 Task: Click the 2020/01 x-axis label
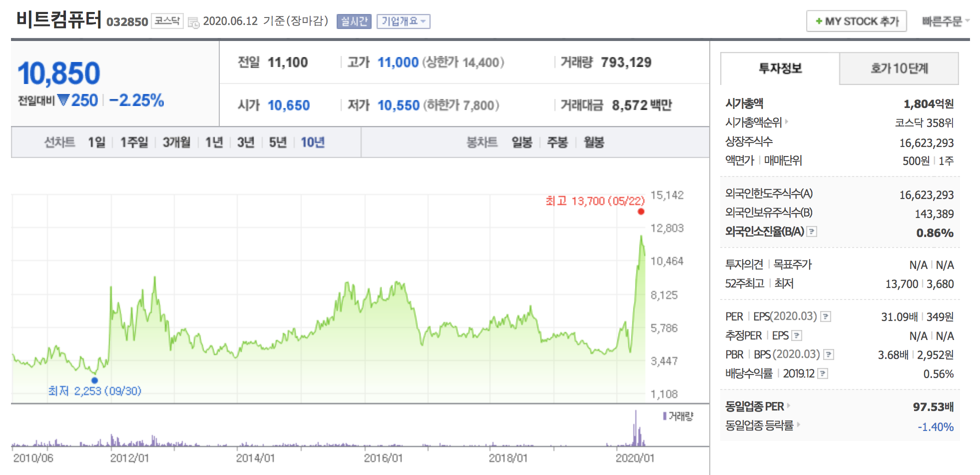click(635, 458)
